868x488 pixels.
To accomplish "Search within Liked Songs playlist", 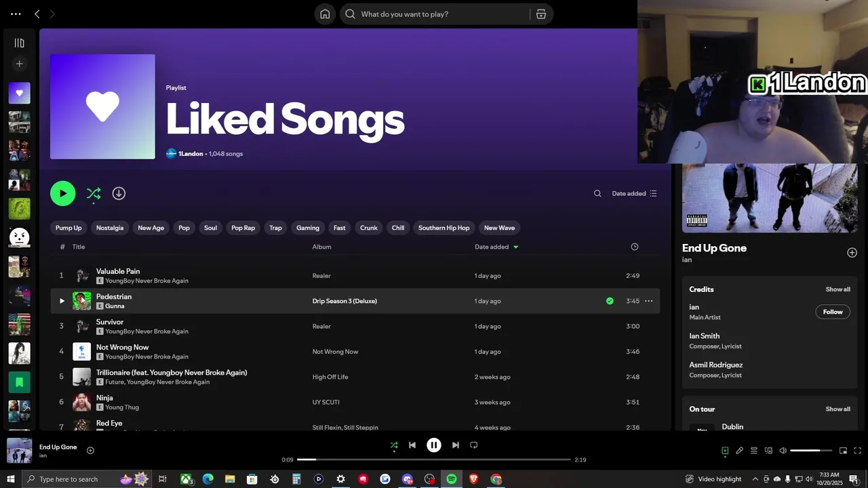I will click(597, 194).
